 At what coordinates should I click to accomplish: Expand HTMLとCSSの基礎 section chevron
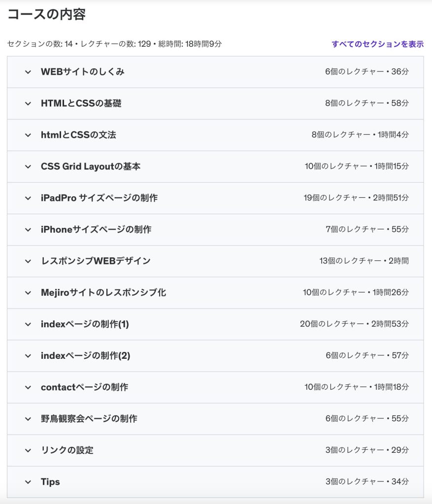28,103
